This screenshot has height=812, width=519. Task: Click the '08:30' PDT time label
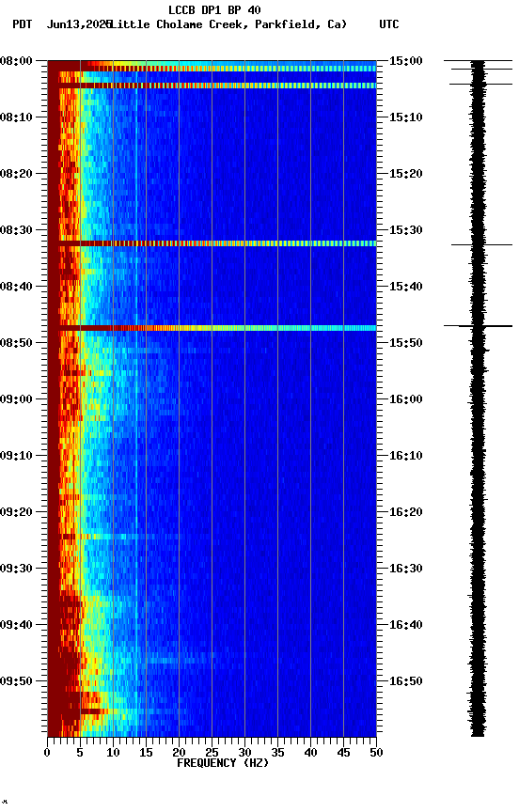click(16, 230)
